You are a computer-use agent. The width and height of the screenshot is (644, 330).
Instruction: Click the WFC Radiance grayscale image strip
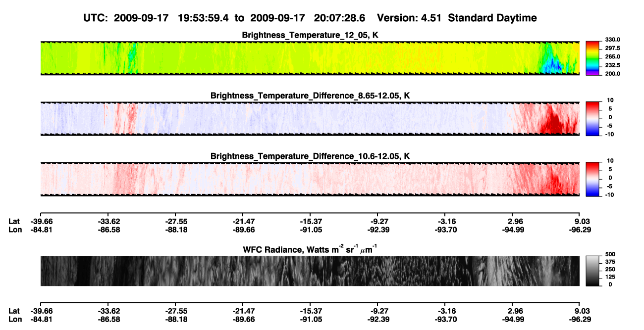[310, 271]
